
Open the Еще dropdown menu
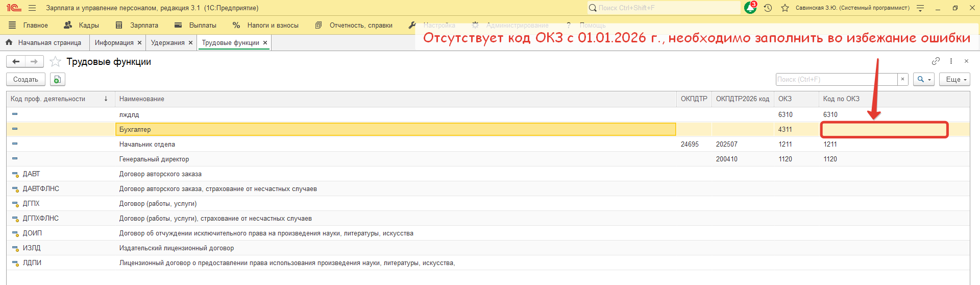(x=954, y=79)
